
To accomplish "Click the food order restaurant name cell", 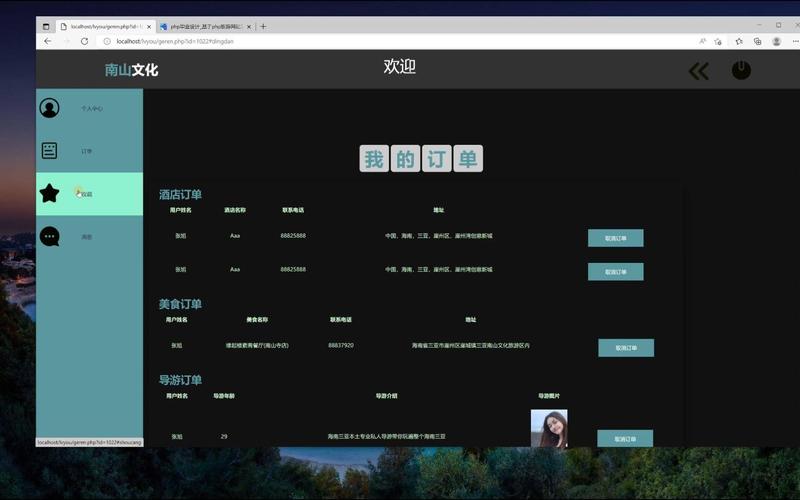I will (x=257, y=345).
